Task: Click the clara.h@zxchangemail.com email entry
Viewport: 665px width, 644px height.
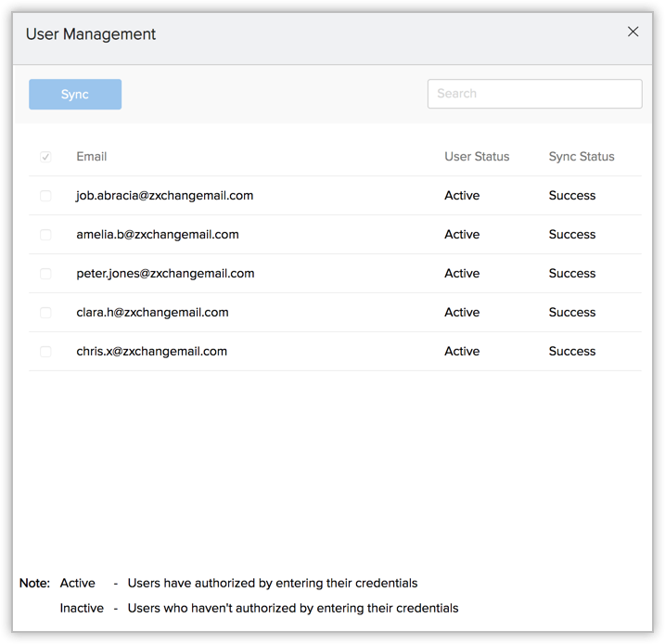Action: click(x=152, y=313)
